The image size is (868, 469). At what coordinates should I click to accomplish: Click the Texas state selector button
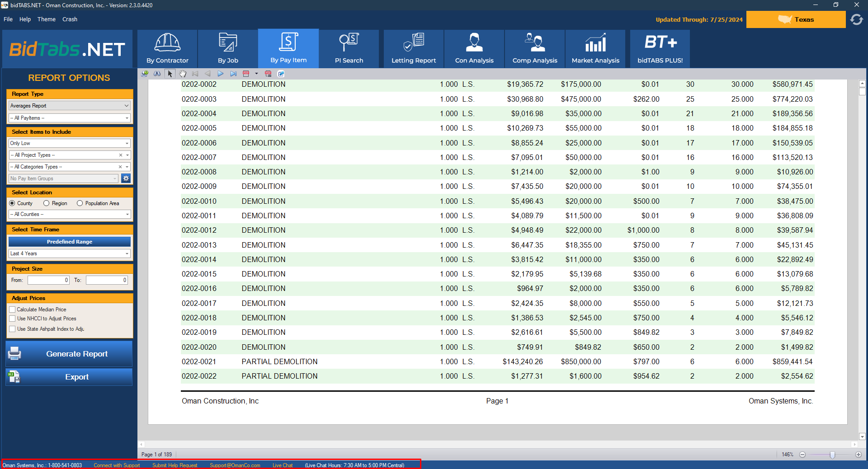pos(796,19)
